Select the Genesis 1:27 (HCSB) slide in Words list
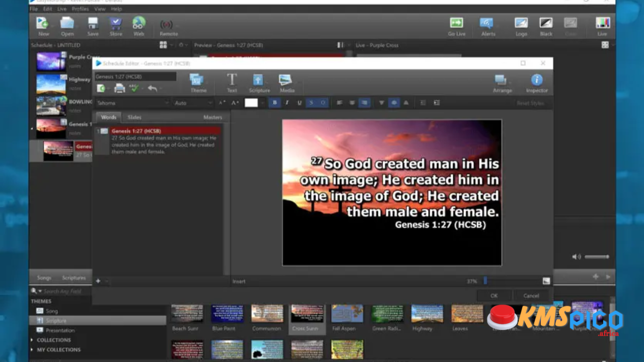Viewport: 644px width, 362px height. [158, 141]
